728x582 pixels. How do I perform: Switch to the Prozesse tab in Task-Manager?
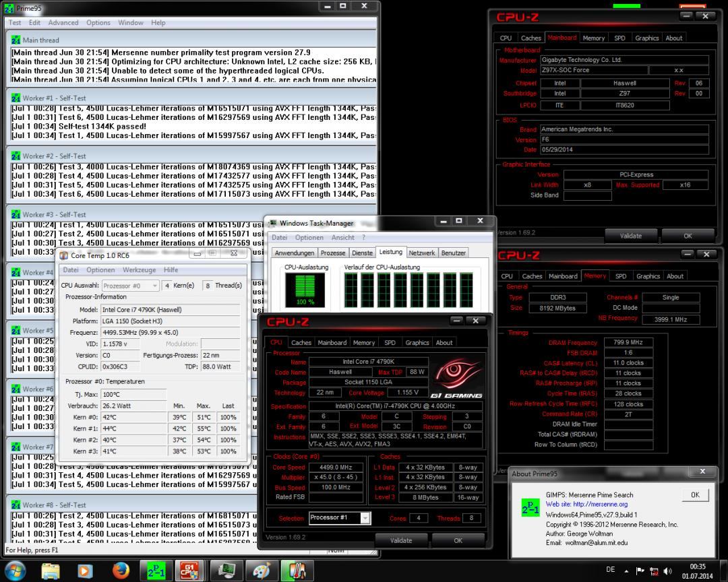tap(333, 253)
